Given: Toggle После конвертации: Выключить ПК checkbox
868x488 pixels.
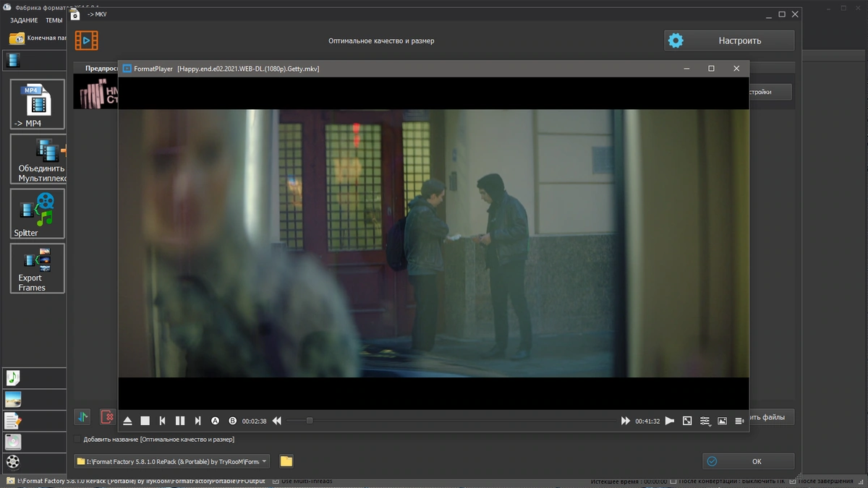Looking at the screenshot, I should (673, 481).
